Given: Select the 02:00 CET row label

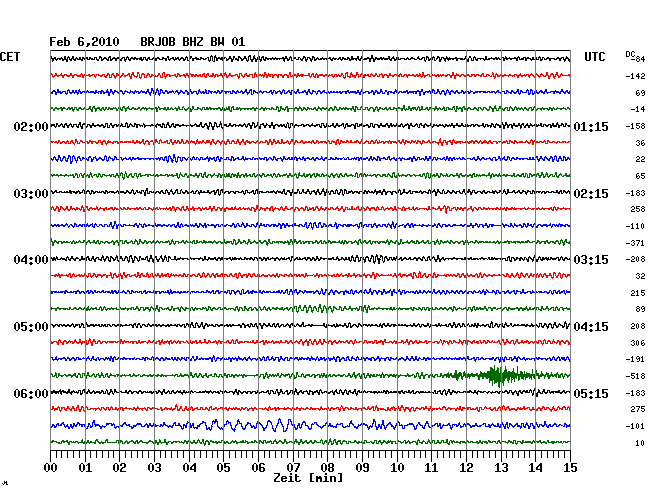Looking at the screenshot, I should (x=31, y=126).
